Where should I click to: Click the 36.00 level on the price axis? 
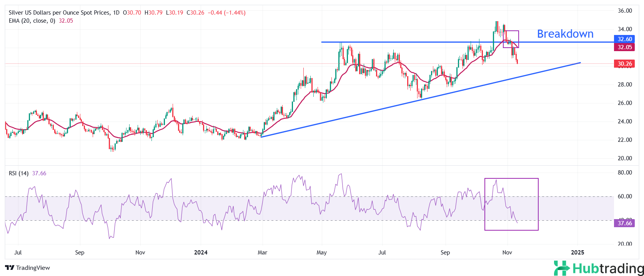click(x=624, y=11)
